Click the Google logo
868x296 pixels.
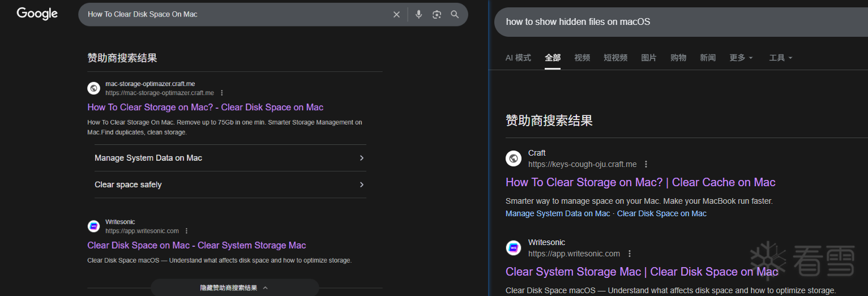(x=37, y=14)
